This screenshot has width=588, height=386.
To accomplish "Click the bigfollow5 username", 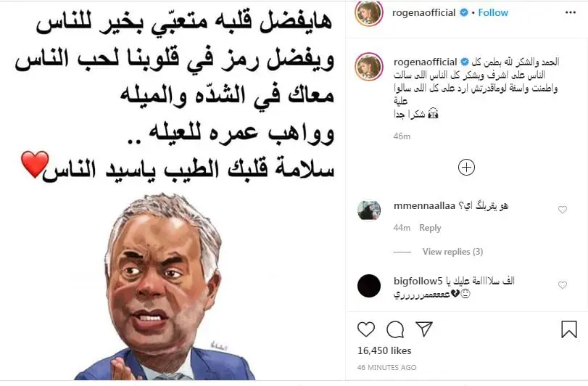I will click(x=418, y=281).
